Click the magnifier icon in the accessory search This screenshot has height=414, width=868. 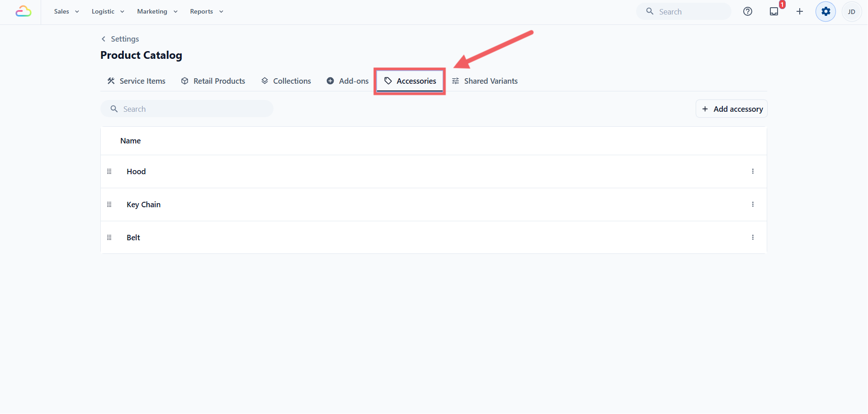(114, 109)
